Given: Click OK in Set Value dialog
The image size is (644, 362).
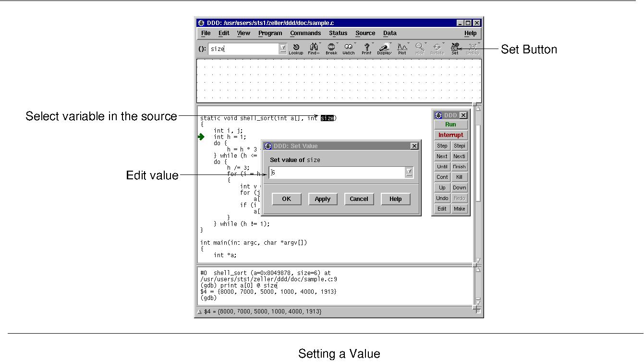Looking at the screenshot, I should click(x=287, y=199).
